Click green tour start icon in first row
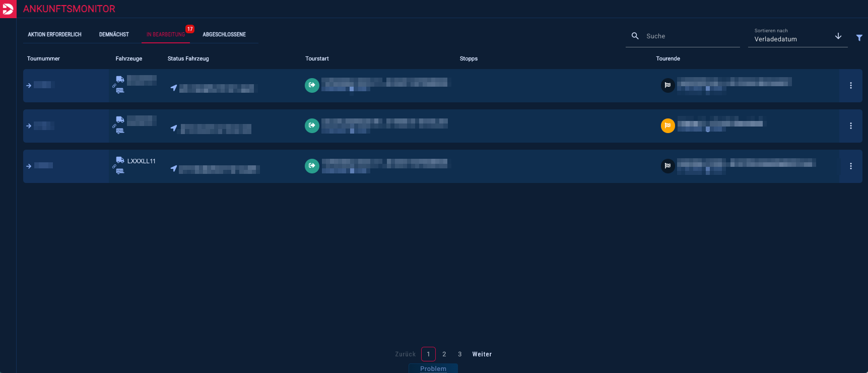This screenshot has height=373, width=868. click(x=312, y=85)
